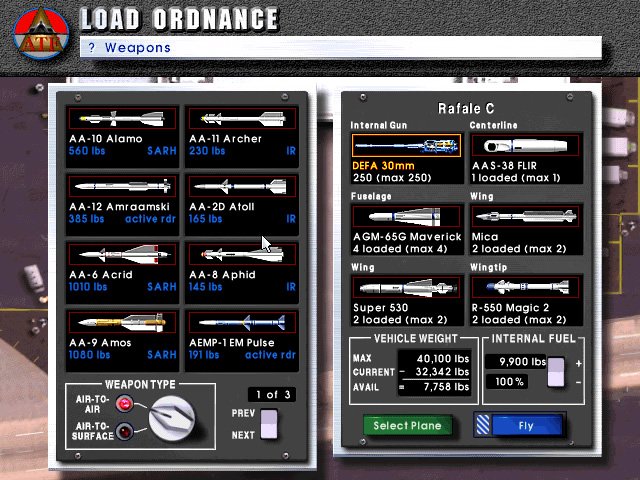The height and width of the screenshot is (480, 640).
Task: Click the 'R-550 Magic 2' label
Action: point(511,308)
